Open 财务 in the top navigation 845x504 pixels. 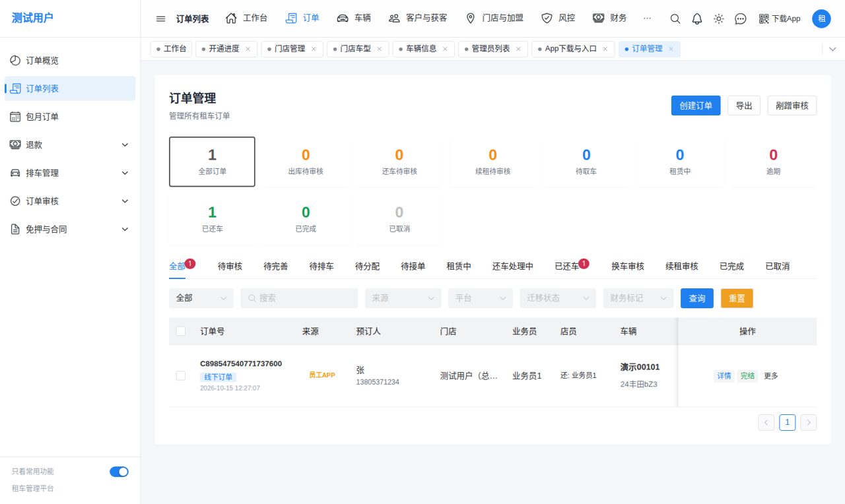coord(609,18)
